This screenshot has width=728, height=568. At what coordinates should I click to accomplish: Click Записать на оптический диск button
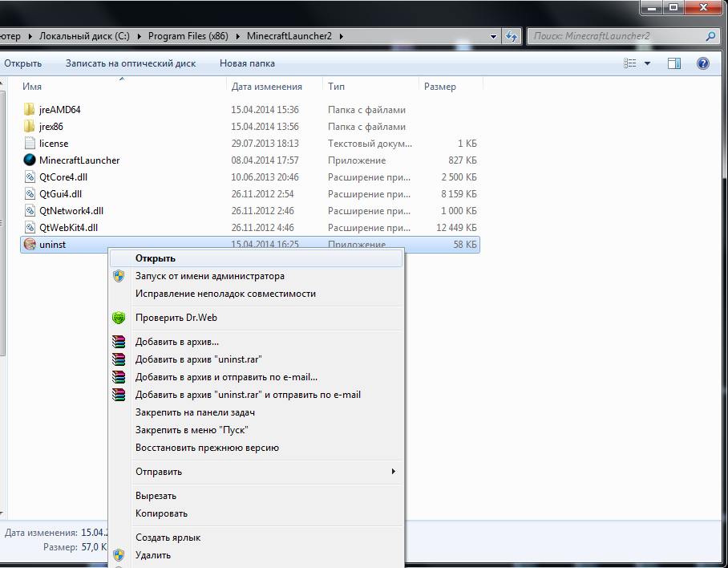(x=131, y=63)
